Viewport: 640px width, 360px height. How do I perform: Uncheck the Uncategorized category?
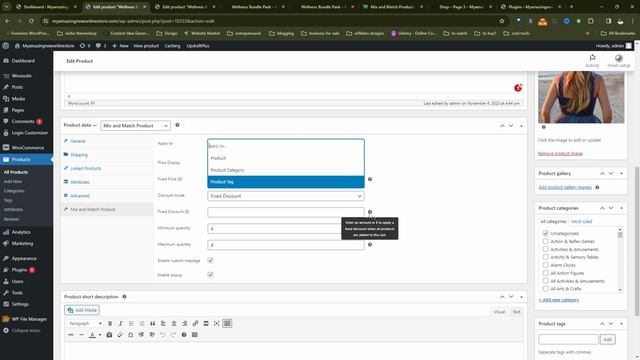pos(546,233)
